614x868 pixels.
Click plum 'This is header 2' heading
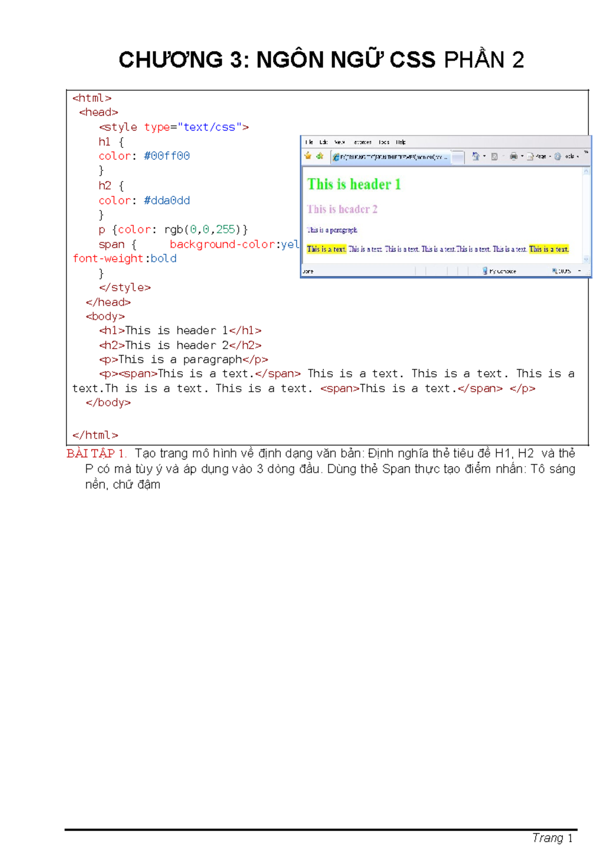[x=342, y=209]
